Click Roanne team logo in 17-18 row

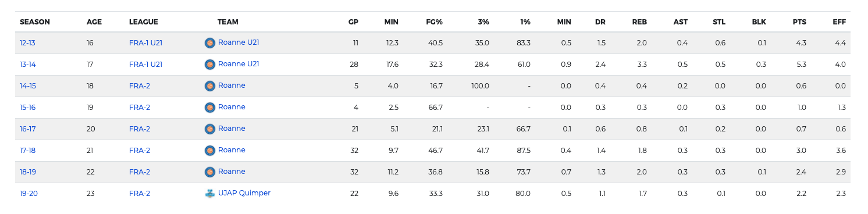[x=210, y=151]
